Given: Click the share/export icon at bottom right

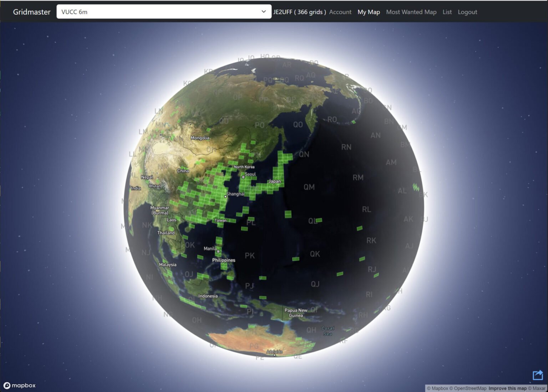Looking at the screenshot, I should tap(538, 375).
